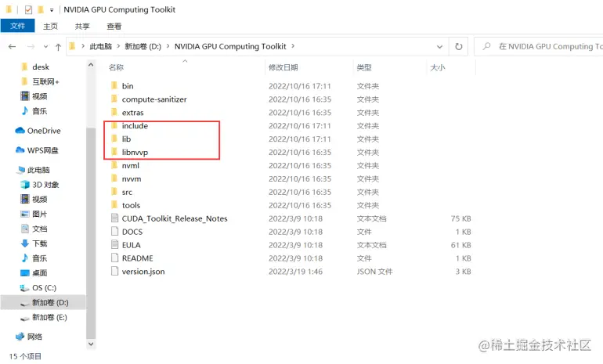Viewport: 603px width, 364px height.
Task: Click the WPS网盘 cloud icon
Action: click(20, 150)
